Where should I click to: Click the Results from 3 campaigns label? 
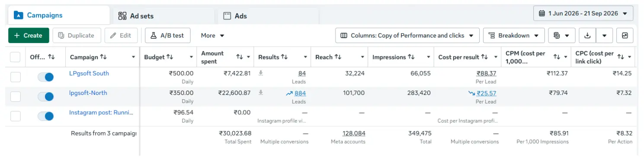(x=104, y=133)
